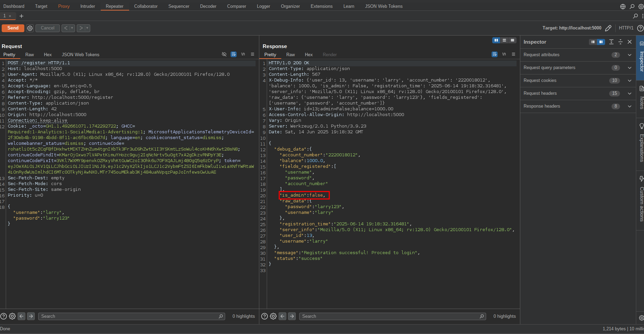Open the Hex tab in Response
This screenshot has width=644, height=334.
pos(308,54)
